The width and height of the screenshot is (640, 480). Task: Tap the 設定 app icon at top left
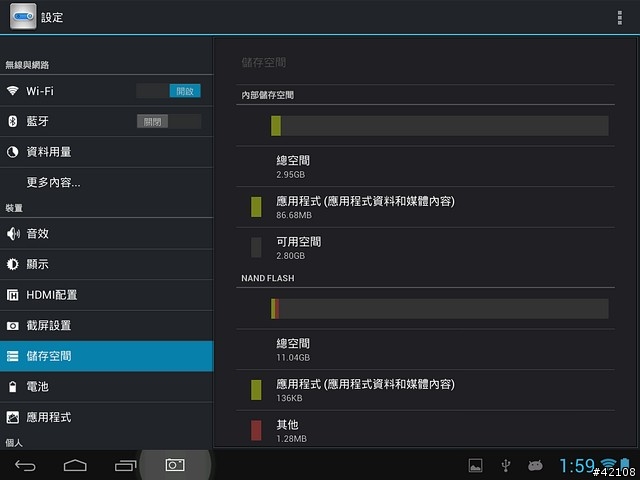23,17
